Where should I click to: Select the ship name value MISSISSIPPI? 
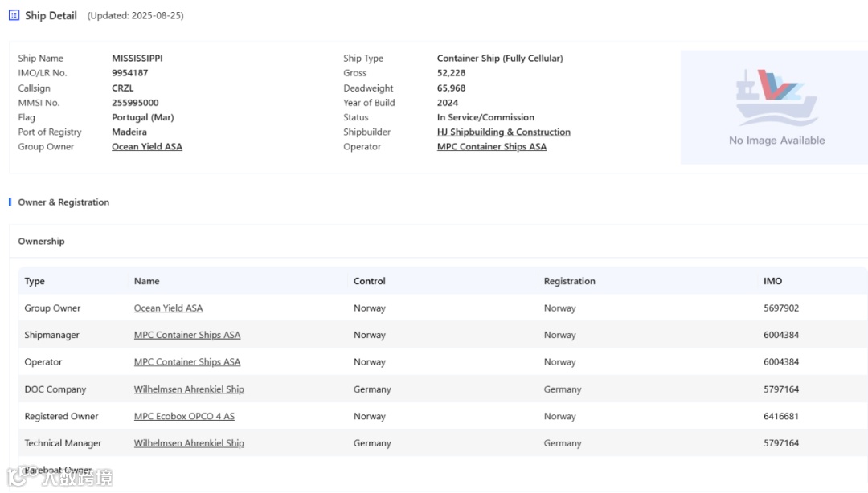pos(137,58)
